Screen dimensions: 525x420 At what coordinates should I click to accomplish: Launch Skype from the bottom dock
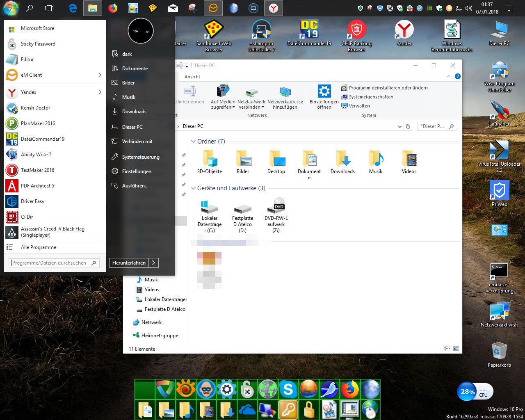[x=288, y=389]
